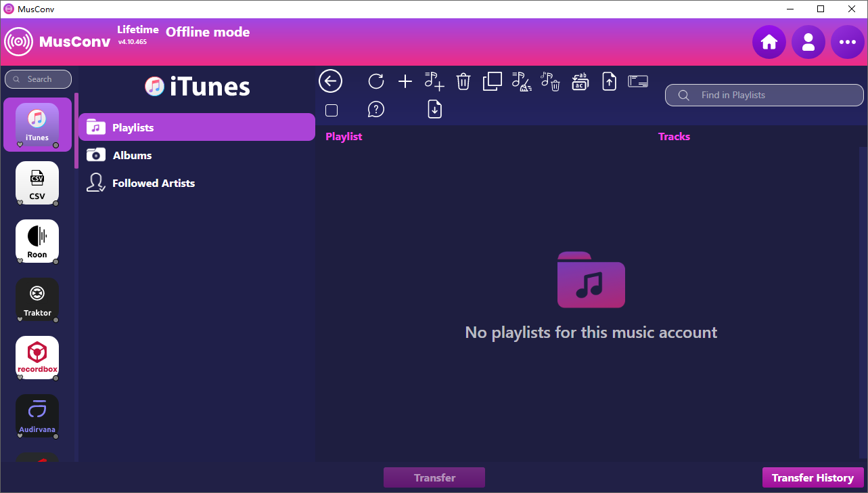Select the Roon service in the sidebar

37,242
